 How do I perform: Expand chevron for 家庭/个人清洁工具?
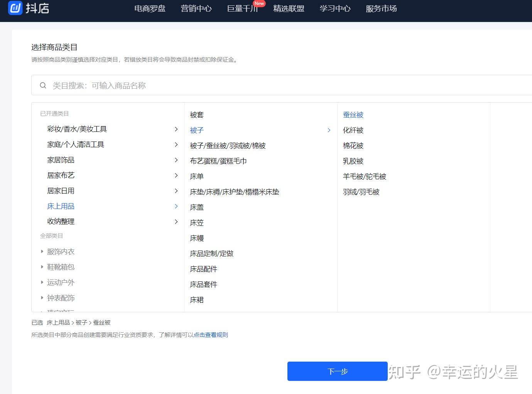pos(176,145)
